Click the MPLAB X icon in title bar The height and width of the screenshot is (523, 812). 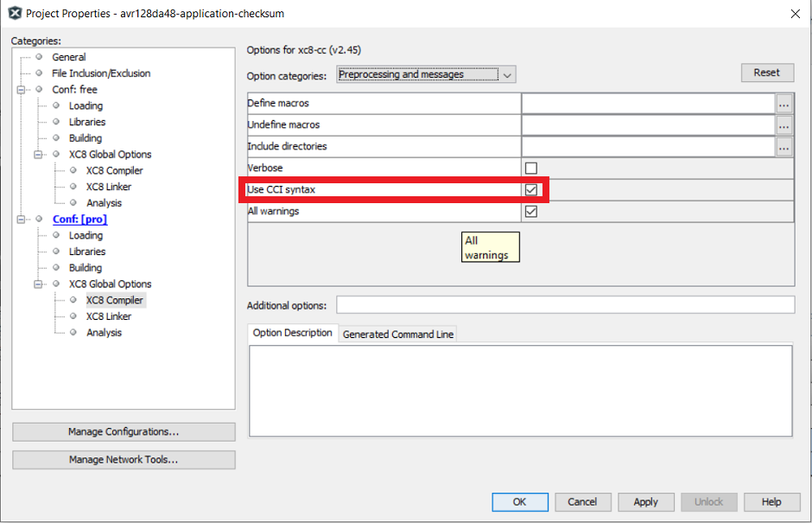[15, 13]
